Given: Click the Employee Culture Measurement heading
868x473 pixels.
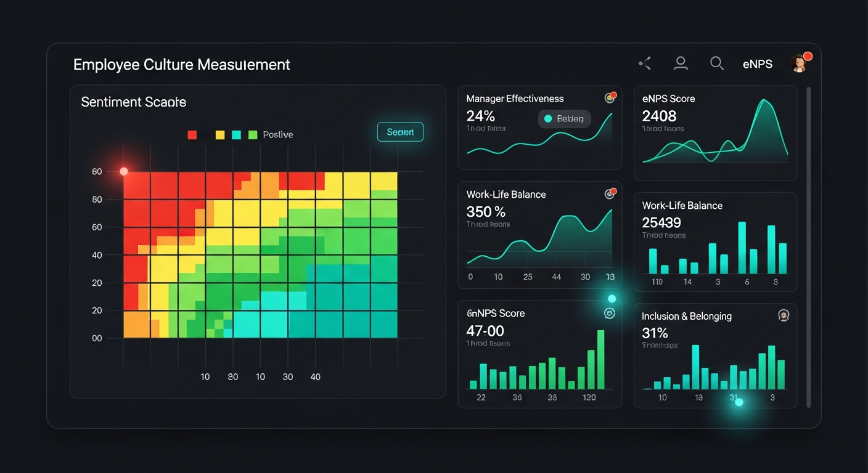Looking at the screenshot, I should (181, 64).
